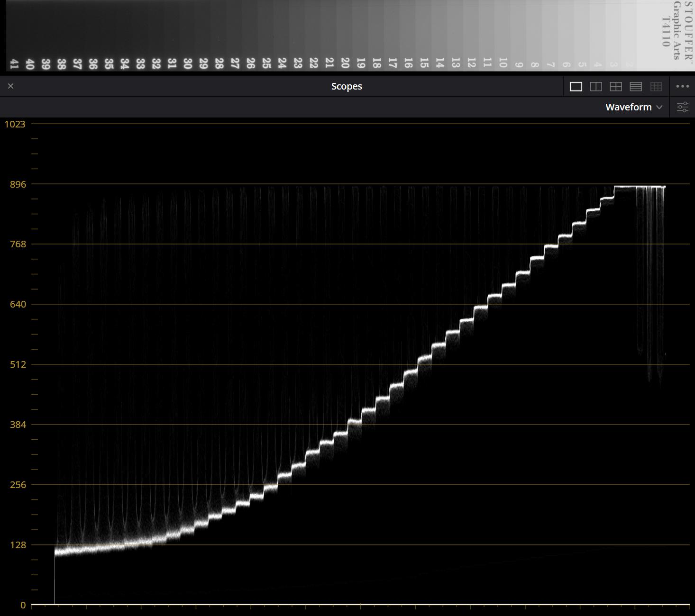Click the Scopes panel title
695x616 pixels.
click(347, 86)
